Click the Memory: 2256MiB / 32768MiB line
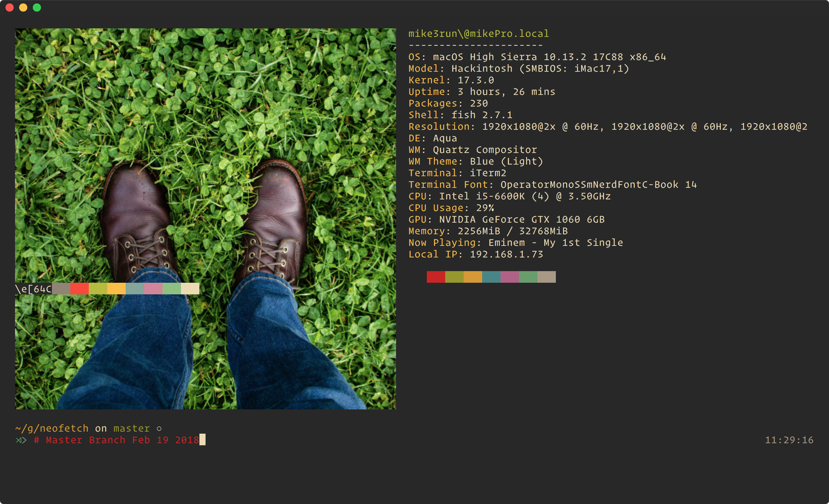The image size is (829, 504). click(488, 231)
